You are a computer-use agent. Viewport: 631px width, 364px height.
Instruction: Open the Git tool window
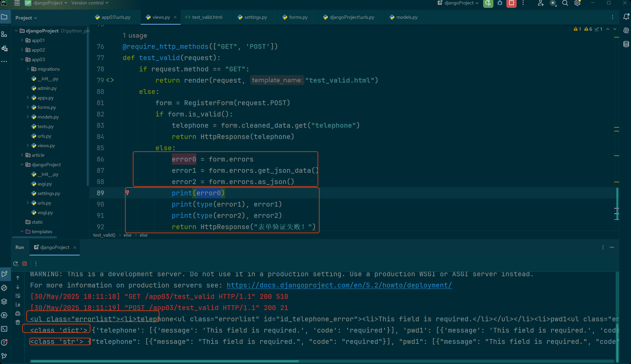click(x=4, y=356)
